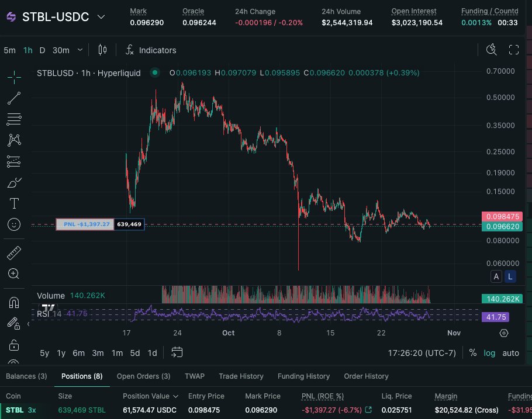Enter fullscreen chart mode
532x419 pixels.
coord(514,50)
